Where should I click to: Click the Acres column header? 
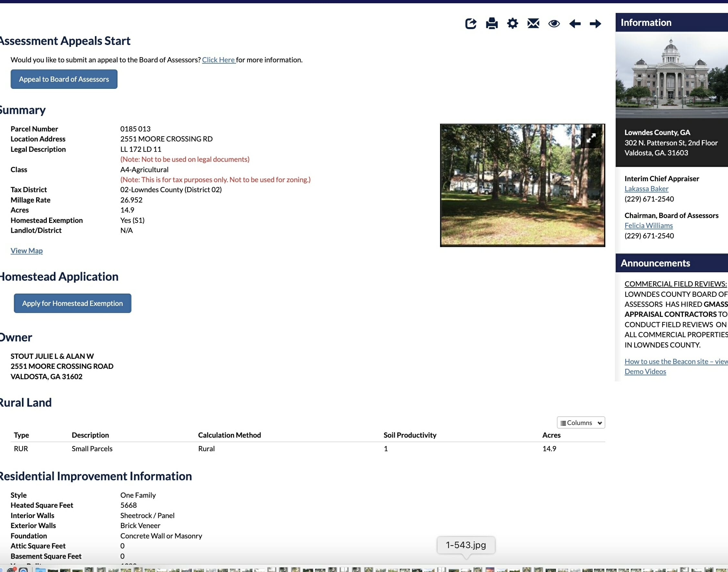(x=551, y=435)
